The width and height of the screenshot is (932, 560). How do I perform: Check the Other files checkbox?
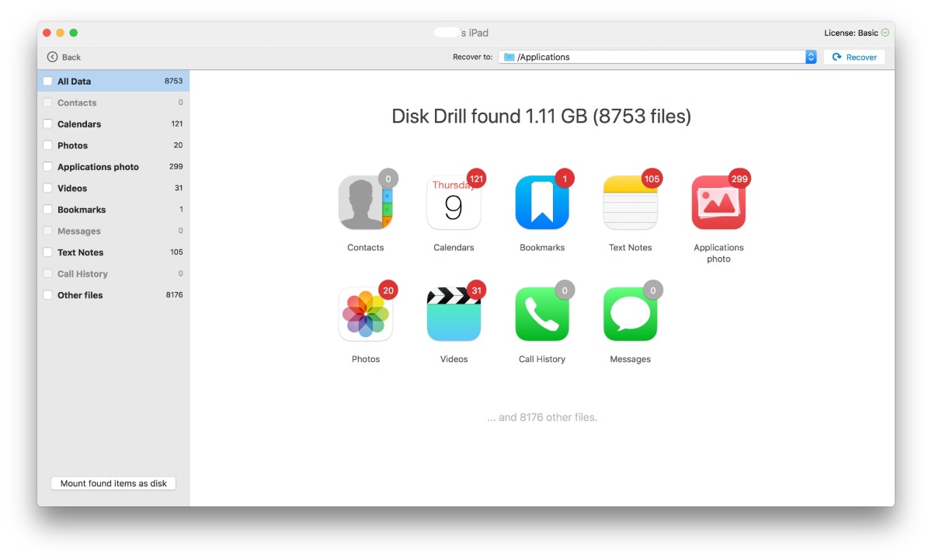(x=47, y=295)
